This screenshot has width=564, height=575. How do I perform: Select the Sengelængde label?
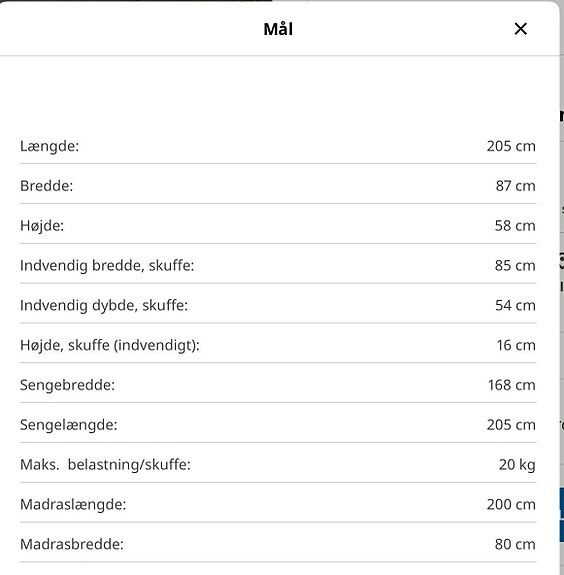click(69, 425)
